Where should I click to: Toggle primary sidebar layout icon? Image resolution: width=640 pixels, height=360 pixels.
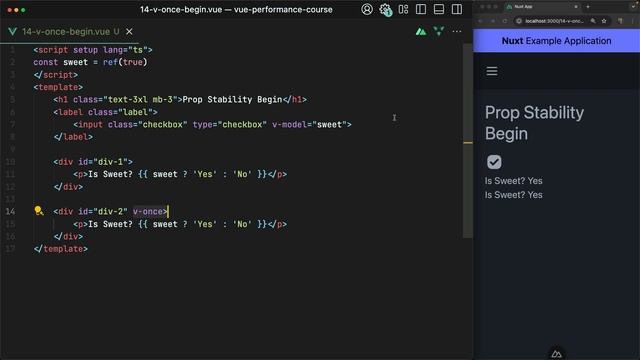click(x=421, y=9)
